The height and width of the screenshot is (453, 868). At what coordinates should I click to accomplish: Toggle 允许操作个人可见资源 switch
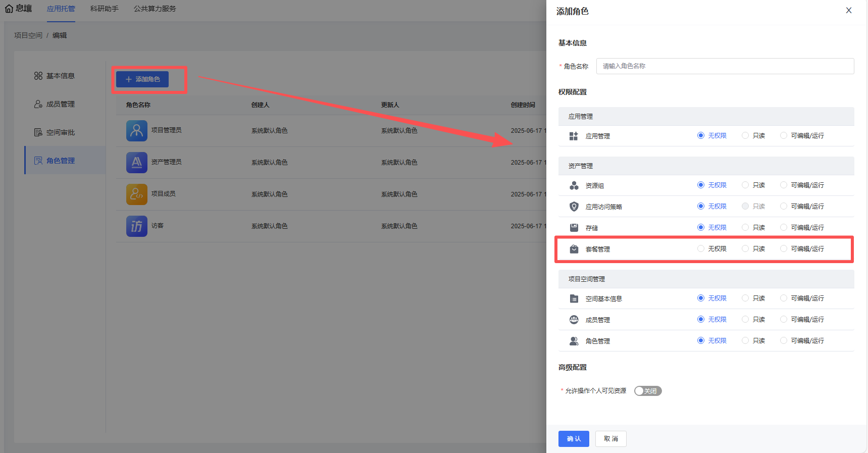pyautogui.click(x=648, y=391)
